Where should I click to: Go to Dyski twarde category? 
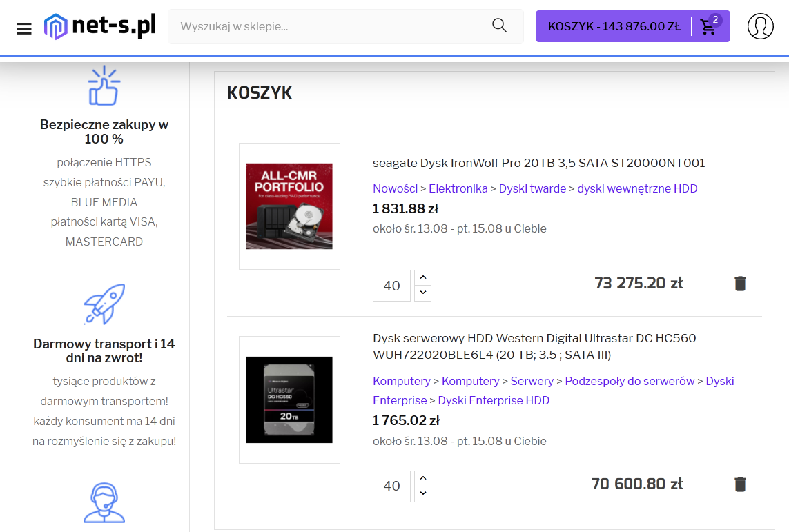click(x=532, y=188)
